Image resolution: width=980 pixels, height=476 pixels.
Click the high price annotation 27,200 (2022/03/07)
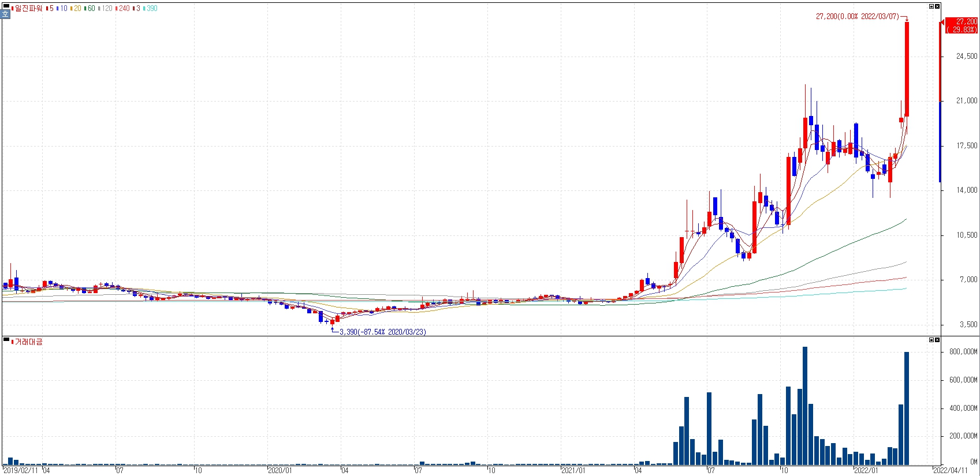pyautogui.click(x=858, y=17)
